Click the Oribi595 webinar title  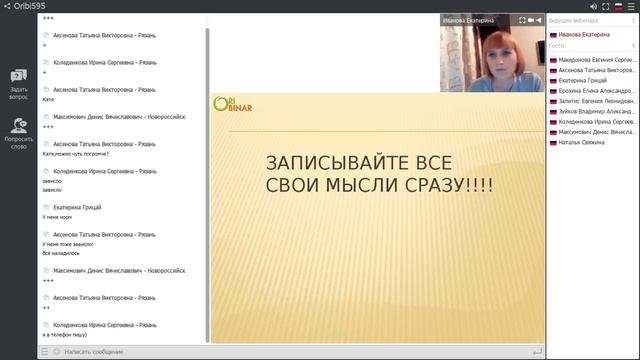point(29,6)
